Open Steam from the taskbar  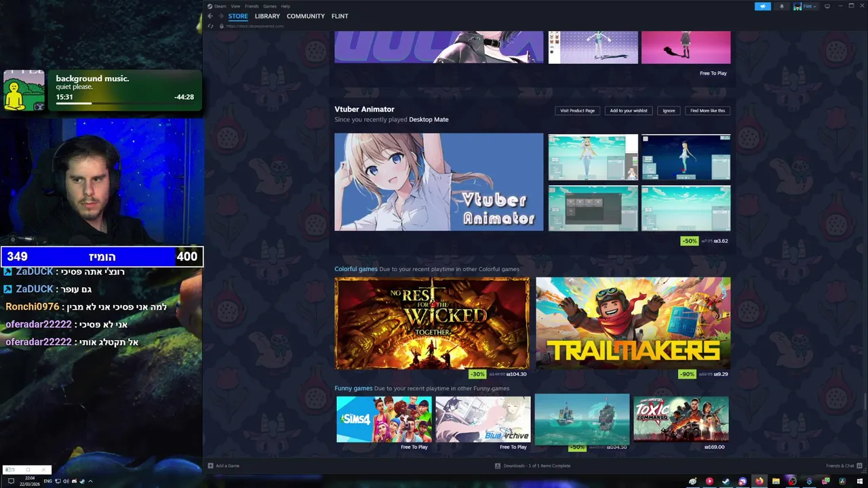click(726, 481)
